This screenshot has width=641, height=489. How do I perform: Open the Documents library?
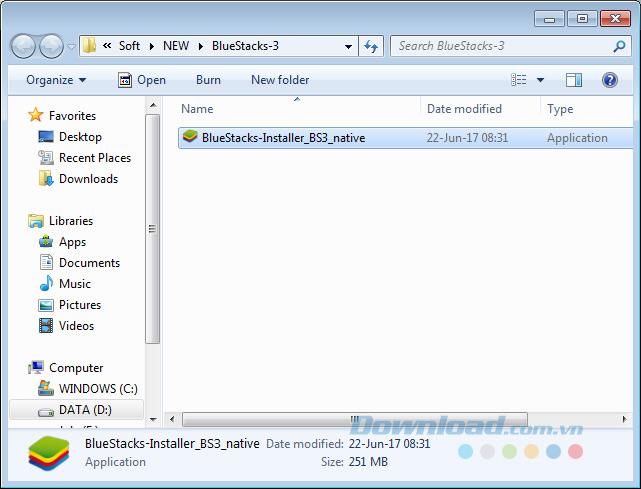pos(89,263)
